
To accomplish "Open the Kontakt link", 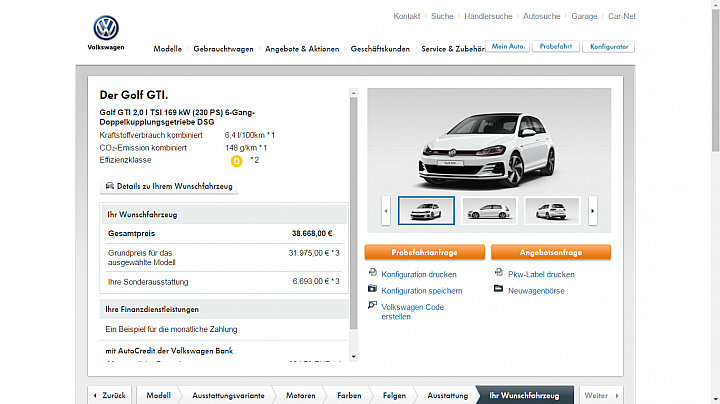I will coord(406,16).
